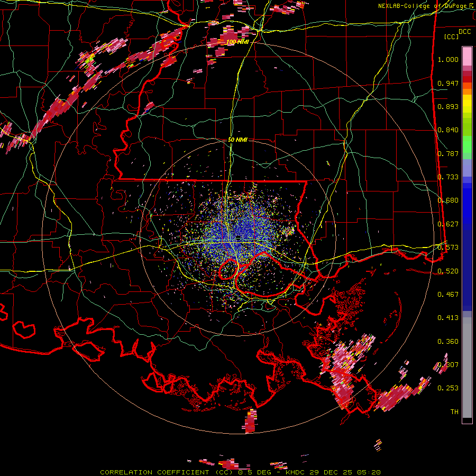Screen dimensions: 476x476
Task: Select the 0.307 scale value
Action: (x=448, y=365)
